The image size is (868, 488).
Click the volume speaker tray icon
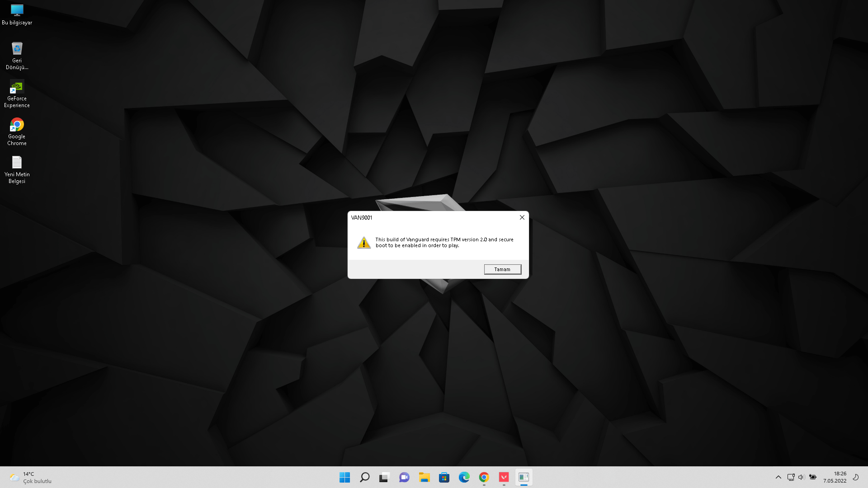(801, 477)
